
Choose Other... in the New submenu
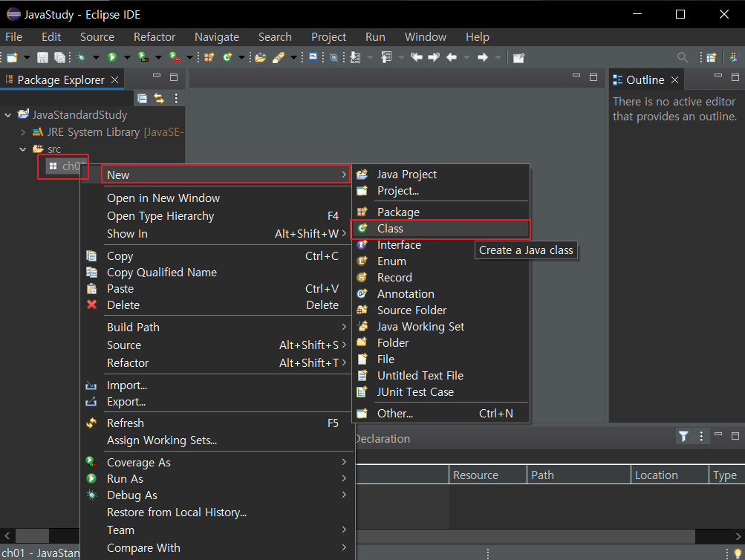(440, 414)
